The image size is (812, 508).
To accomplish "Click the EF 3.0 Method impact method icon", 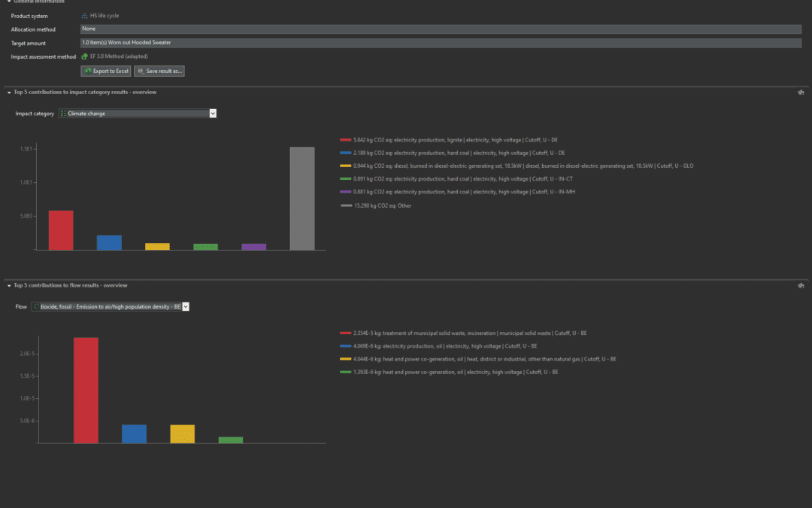I will (84, 56).
